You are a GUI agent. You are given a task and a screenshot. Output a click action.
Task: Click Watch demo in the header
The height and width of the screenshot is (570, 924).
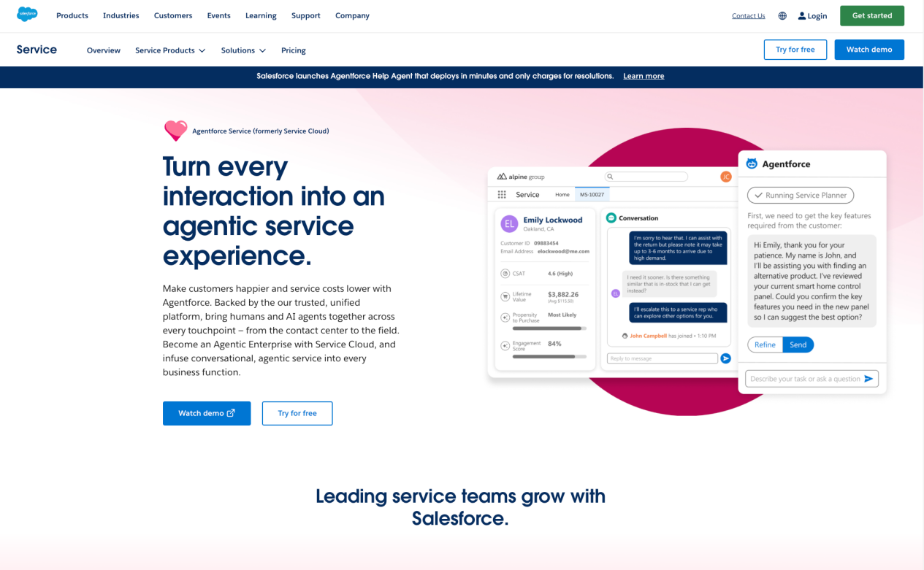click(x=869, y=50)
